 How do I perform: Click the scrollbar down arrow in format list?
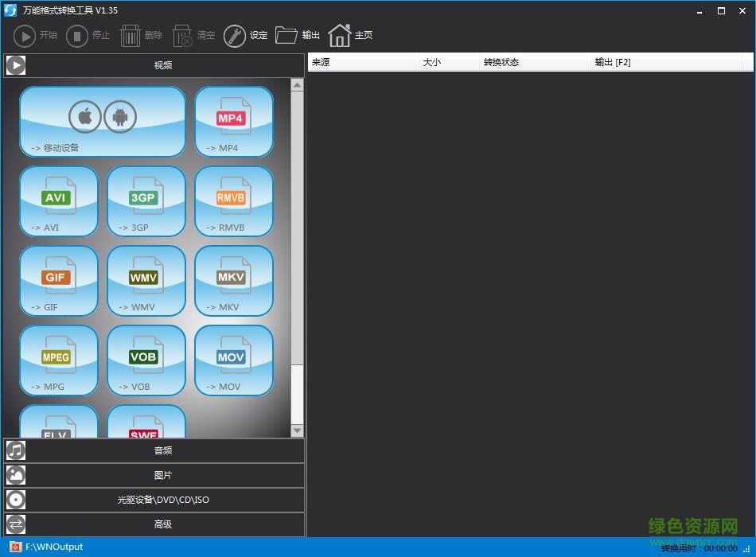(297, 430)
